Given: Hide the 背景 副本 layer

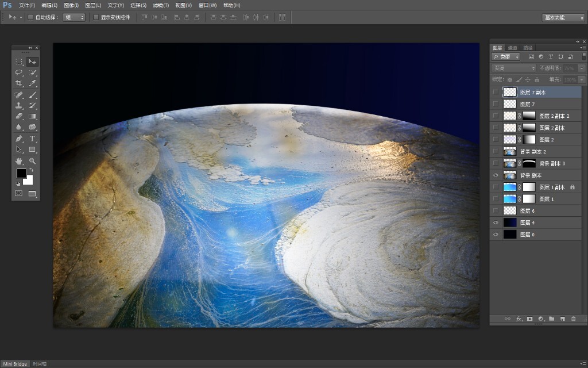Looking at the screenshot, I should coord(496,175).
